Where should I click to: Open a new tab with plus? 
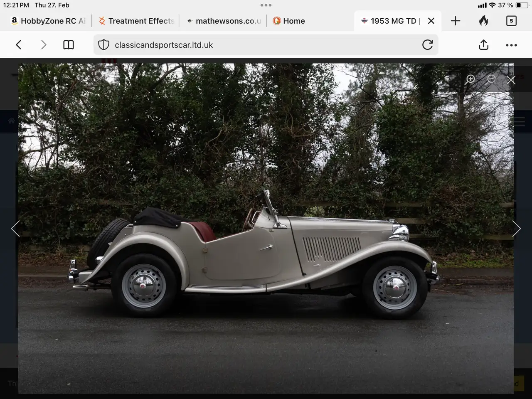[x=456, y=21]
